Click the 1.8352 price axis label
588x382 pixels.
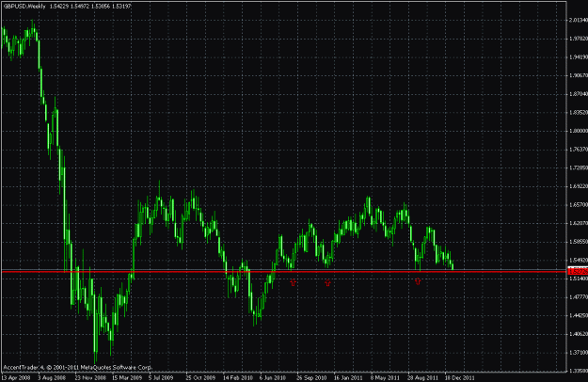click(579, 113)
